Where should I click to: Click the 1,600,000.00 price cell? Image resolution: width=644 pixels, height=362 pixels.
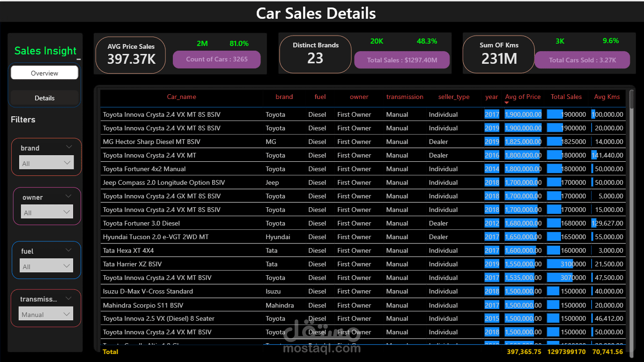click(523, 250)
